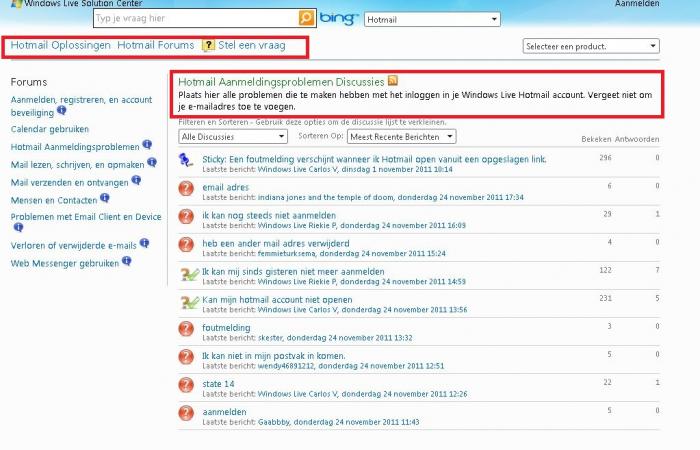Open Stel een vraag link

251,45
